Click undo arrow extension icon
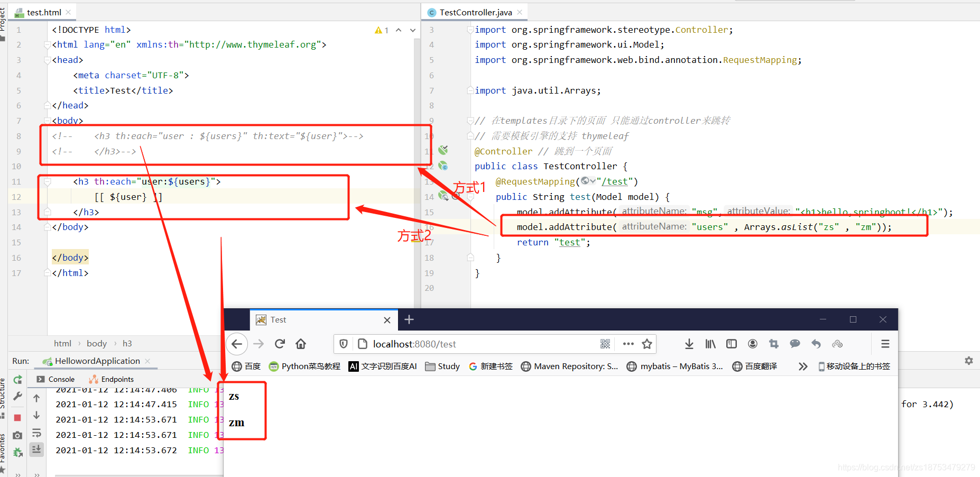Screen dimensions: 980x477 click(816, 344)
